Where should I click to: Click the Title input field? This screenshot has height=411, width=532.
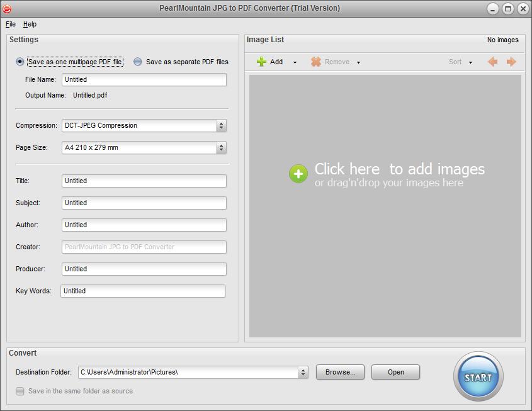pyautogui.click(x=144, y=181)
